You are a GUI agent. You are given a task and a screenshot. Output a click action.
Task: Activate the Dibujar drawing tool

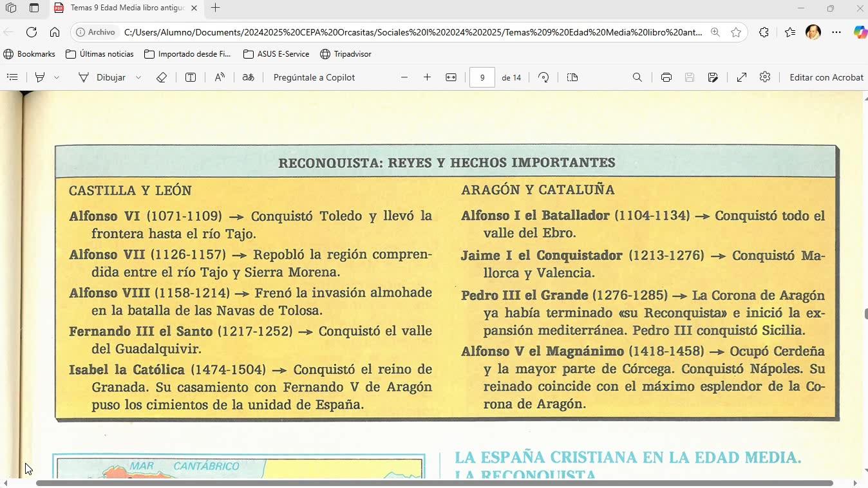(x=102, y=77)
